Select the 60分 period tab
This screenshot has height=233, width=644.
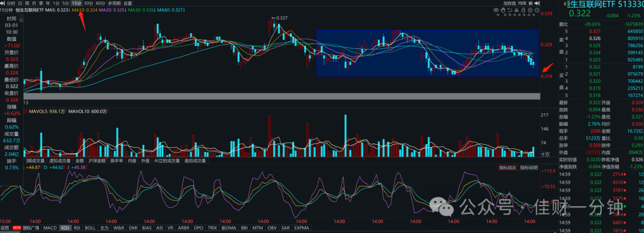click(101, 4)
